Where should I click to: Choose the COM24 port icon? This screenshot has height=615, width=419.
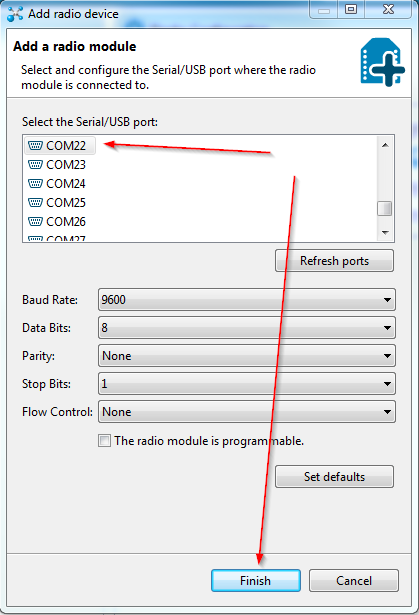point(35,184)
